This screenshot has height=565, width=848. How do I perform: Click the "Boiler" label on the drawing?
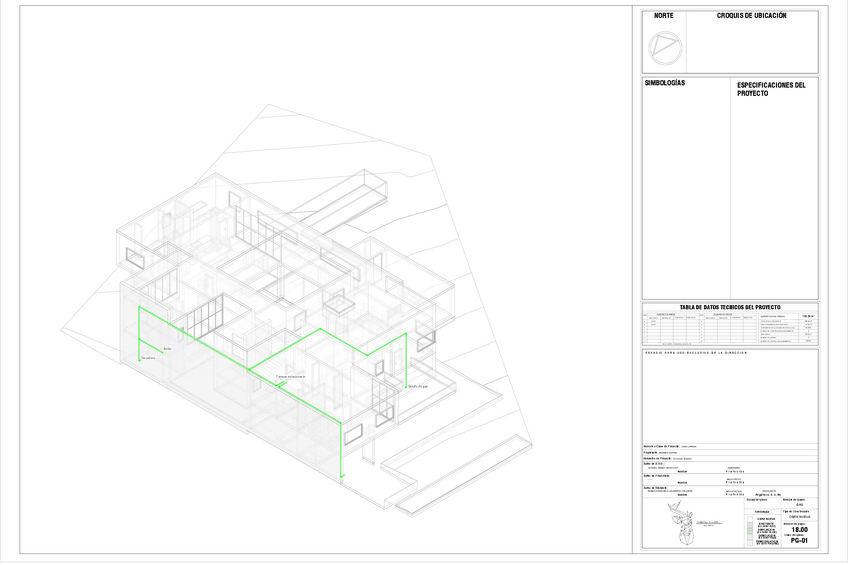click(x=167, y=349)
